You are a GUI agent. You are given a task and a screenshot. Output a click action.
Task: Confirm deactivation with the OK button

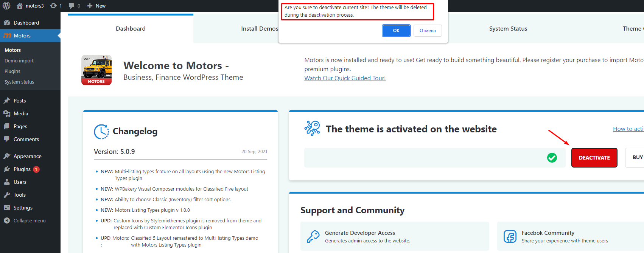396,31
